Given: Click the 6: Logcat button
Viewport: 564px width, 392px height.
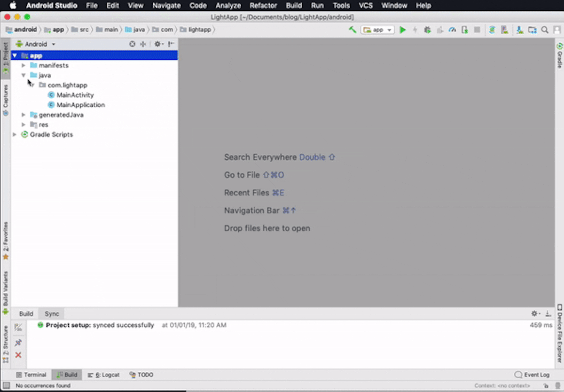Looking at the screenshot, I should click(104, 375).
